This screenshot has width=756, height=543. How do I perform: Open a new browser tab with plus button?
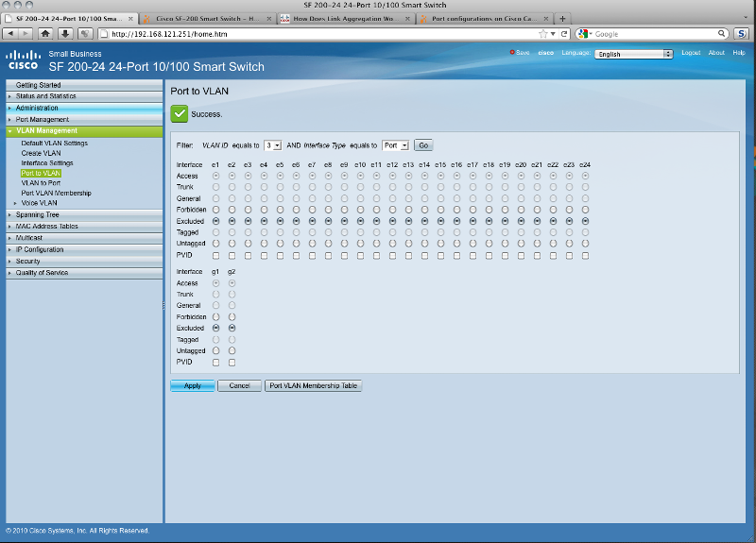click(563, 19)
